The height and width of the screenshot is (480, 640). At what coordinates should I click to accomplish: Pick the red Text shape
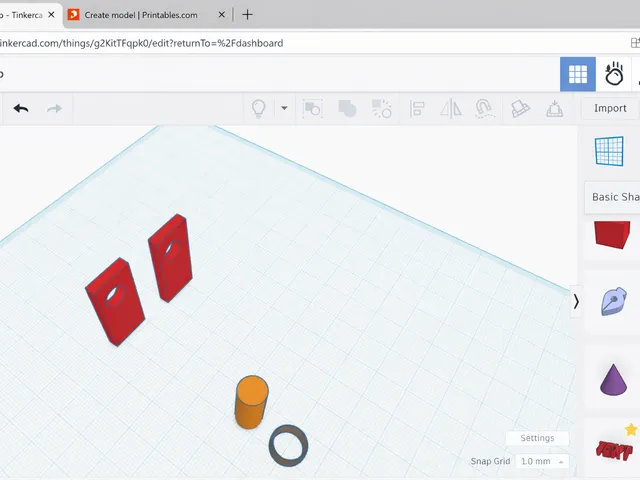coord(614,450)
